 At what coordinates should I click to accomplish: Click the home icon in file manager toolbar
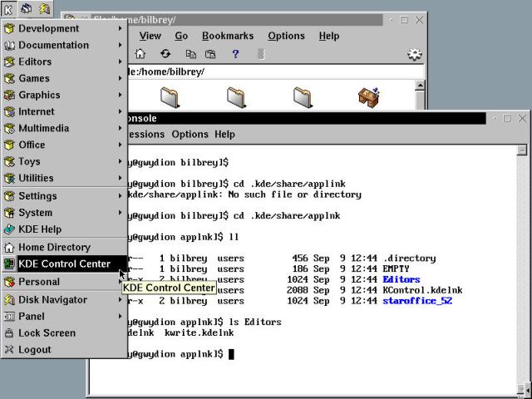140,54
